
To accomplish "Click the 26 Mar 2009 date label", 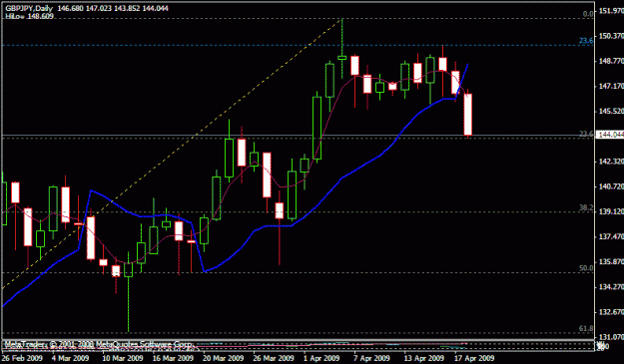I will 273,358.
